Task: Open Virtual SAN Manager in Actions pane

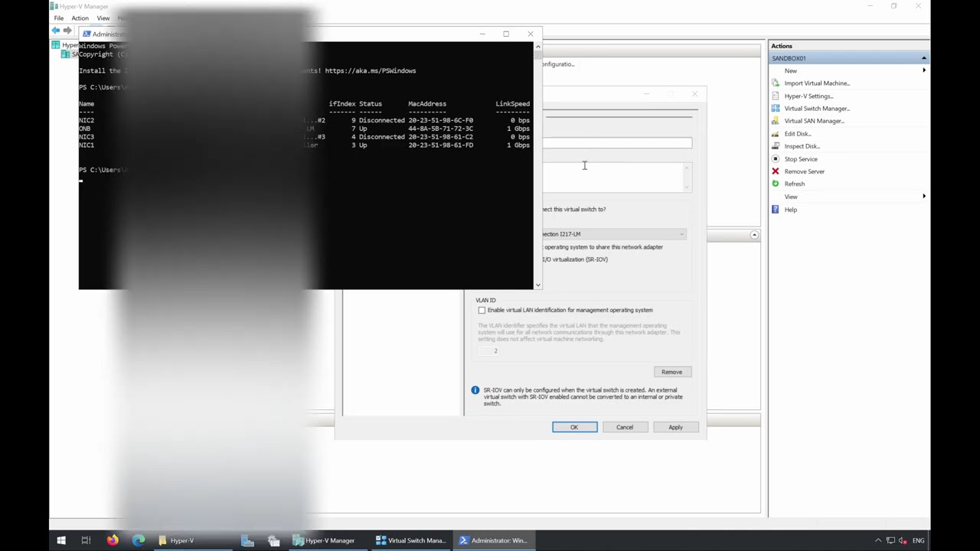Action: pos(814,121)
